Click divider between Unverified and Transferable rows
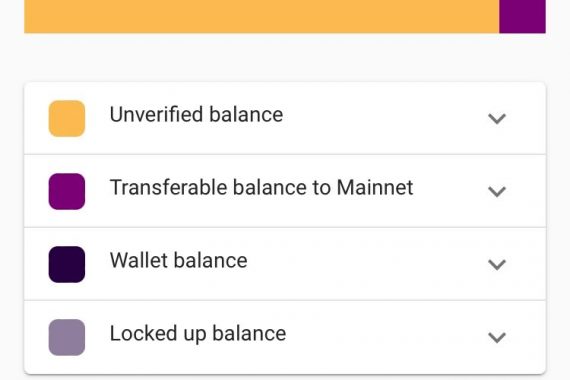570x380 pixels. [x=285, y=155]
